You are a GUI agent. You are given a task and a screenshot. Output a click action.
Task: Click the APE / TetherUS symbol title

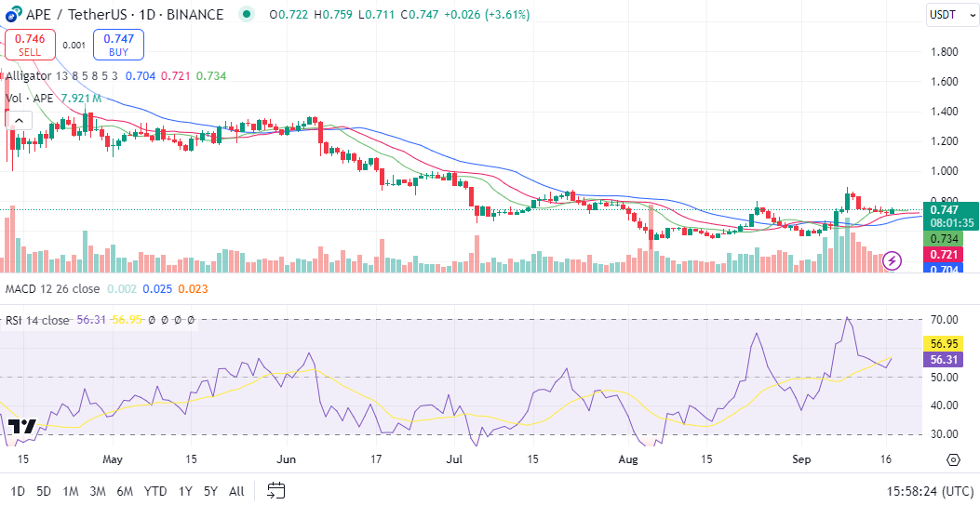(x=123, y=14)
